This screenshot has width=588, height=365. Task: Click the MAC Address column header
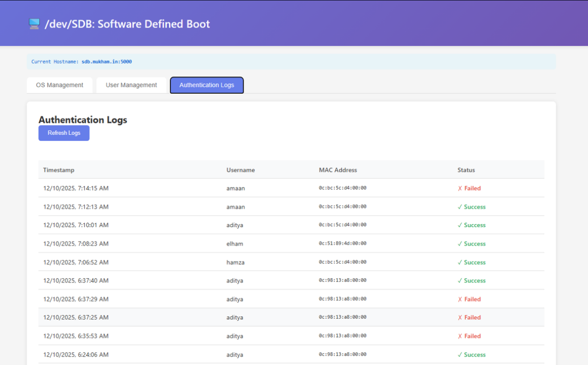(x=338, y=170)
